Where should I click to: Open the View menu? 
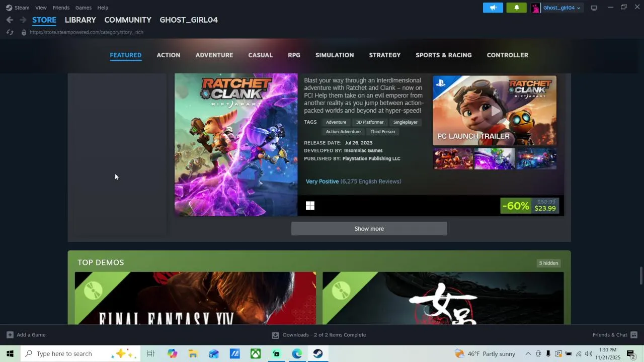pyautogui.click(x=41, y=8)
